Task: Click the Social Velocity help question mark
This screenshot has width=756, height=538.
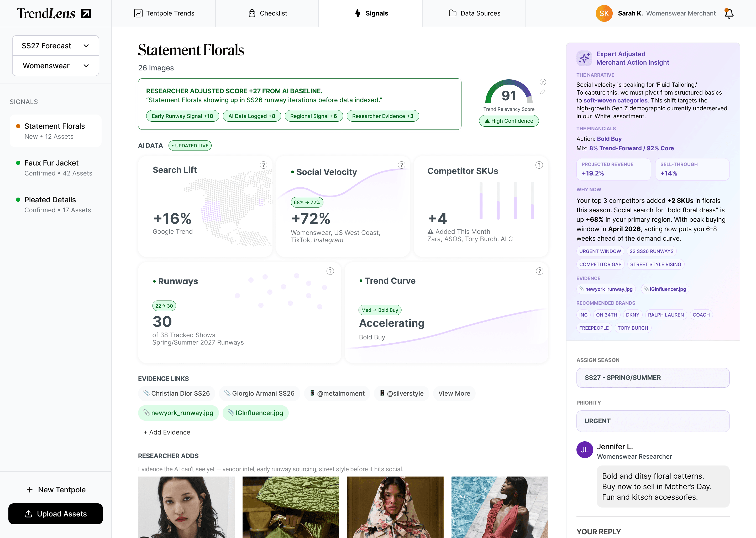Action: click(401, 165)
